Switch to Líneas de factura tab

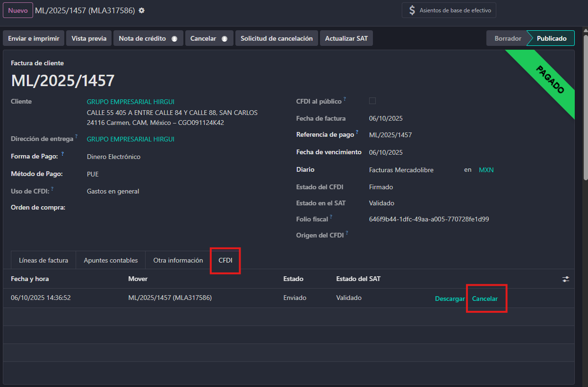click(43, 260)
